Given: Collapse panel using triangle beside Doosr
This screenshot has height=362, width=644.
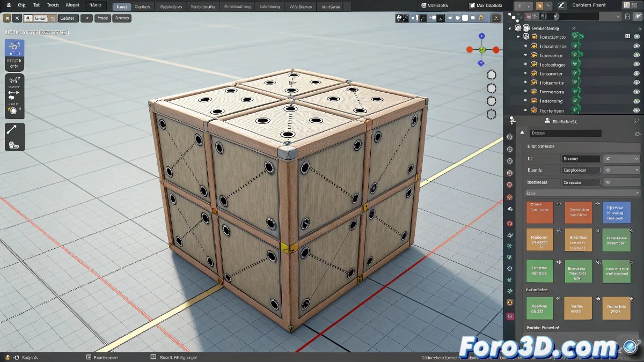Looking at the screenshot, I should pyautogui.click(x=522, y=133).
